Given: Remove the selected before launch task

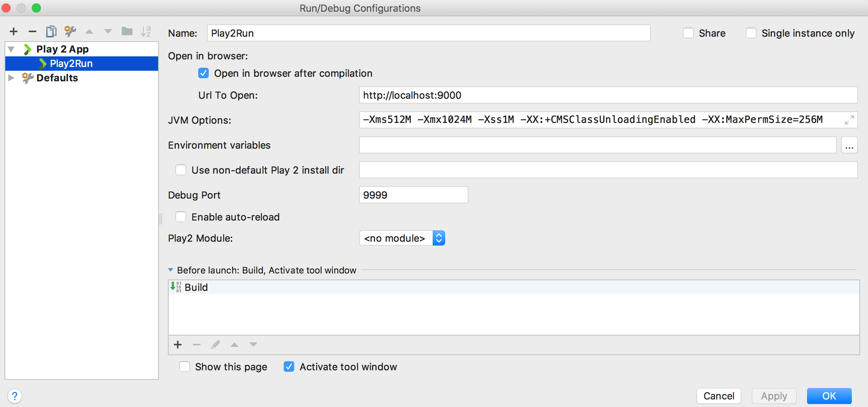Looking at the screenshot, I should pyautogui.click(x=197, y=345).
